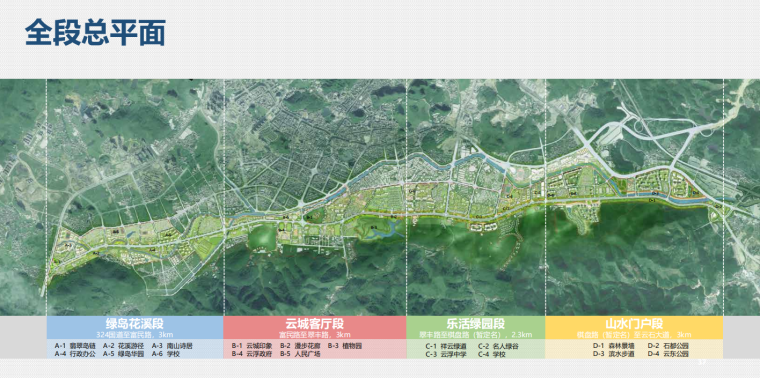Click legend item A-2 花溪游径
The height and width of the screenshot is (378, 760).
[x=123, y=346]
